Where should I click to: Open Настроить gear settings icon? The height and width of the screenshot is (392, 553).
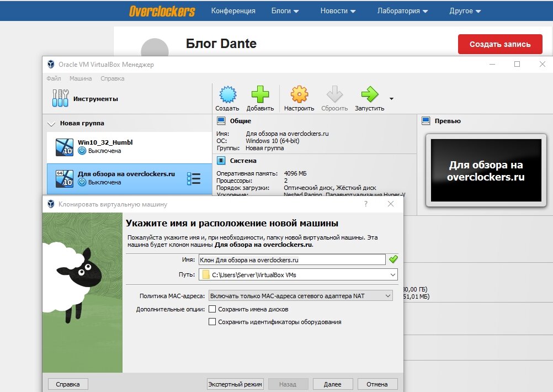[x=299, y=94]
